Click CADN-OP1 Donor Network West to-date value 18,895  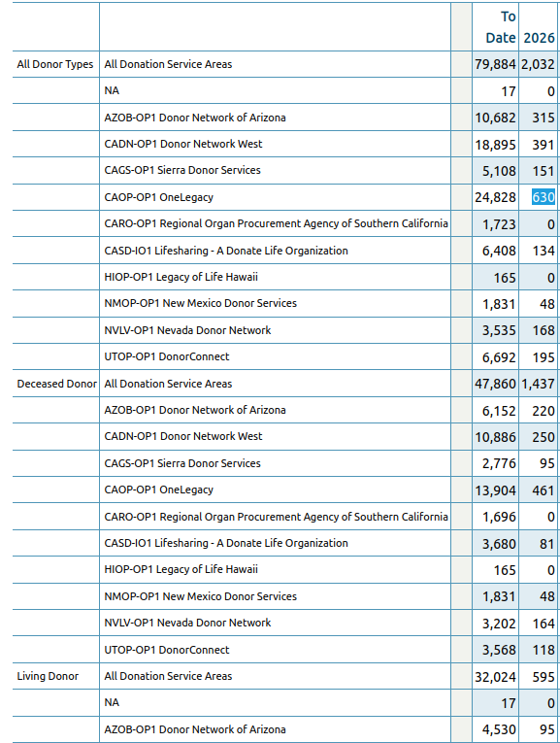pos(495,145)
